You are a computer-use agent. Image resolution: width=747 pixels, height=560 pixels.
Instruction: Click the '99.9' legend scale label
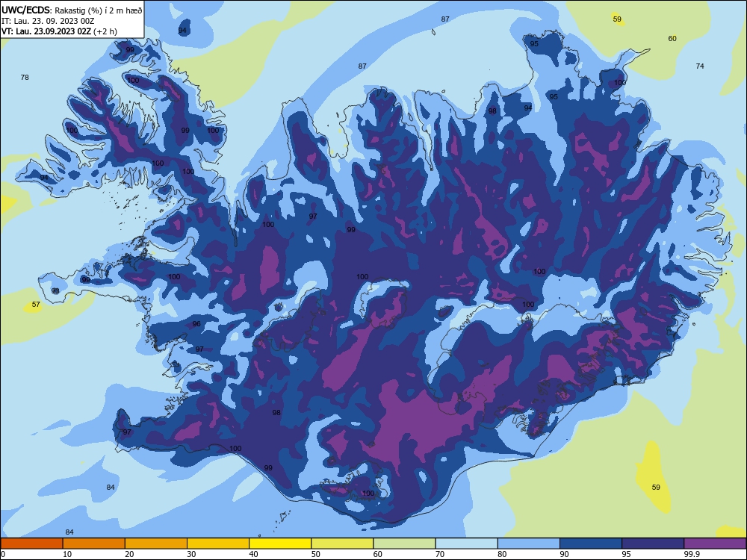(691, 554)
